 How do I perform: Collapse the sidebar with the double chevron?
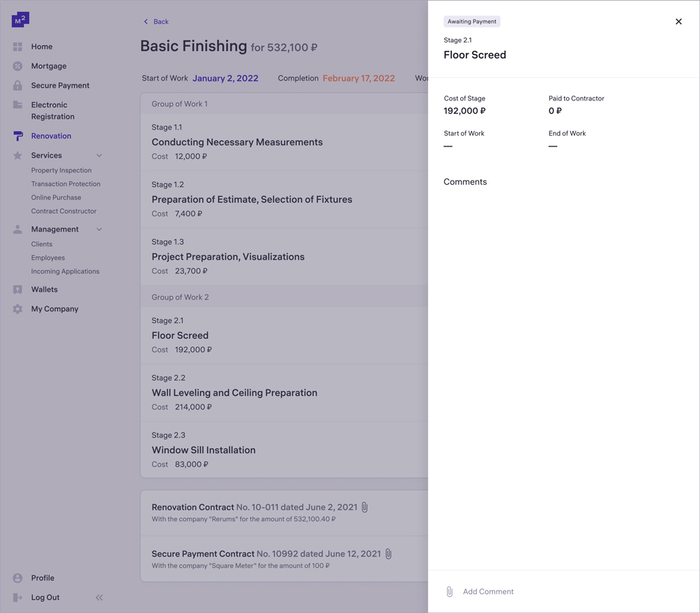point(98,598)
